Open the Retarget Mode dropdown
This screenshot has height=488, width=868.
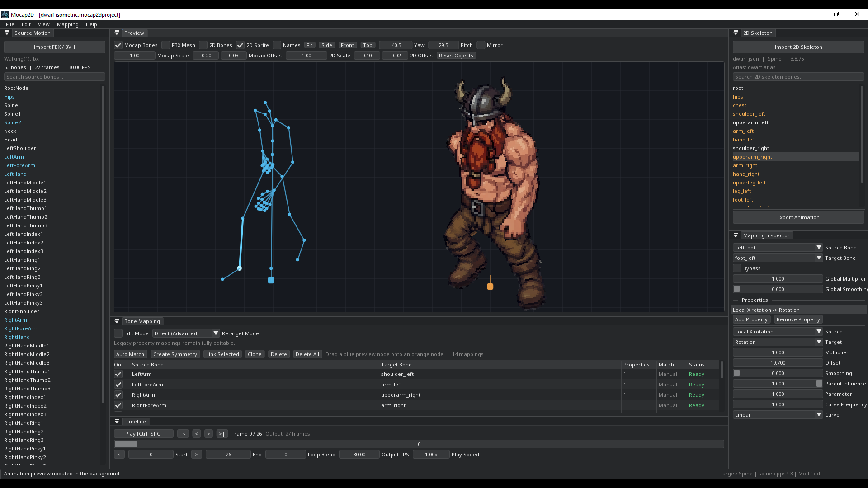186,333
